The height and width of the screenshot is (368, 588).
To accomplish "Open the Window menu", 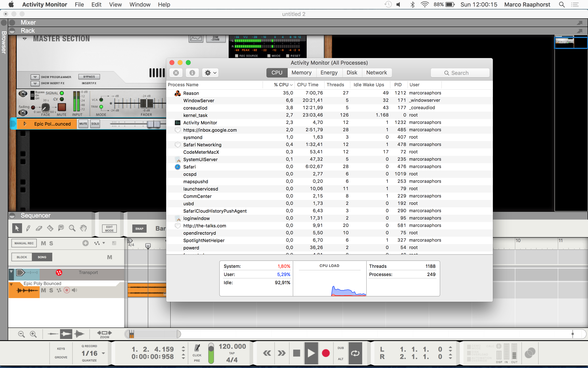I will point(140,5).
